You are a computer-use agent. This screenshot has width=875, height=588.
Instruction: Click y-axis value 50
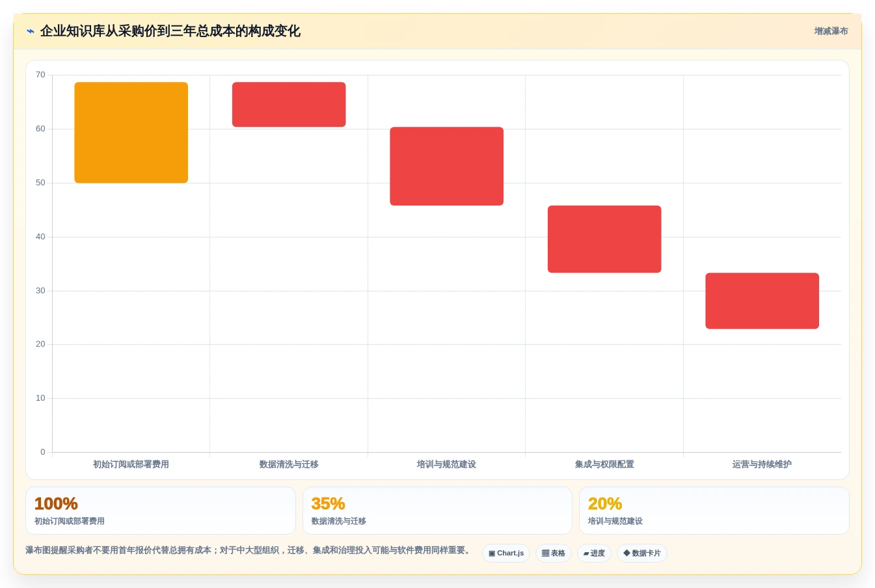[x=40, y=183]
